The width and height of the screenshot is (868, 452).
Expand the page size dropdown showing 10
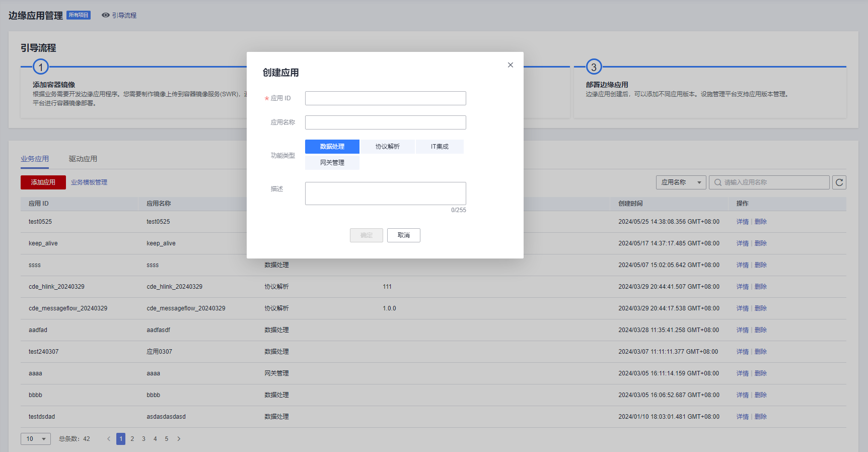click(36, 439)
